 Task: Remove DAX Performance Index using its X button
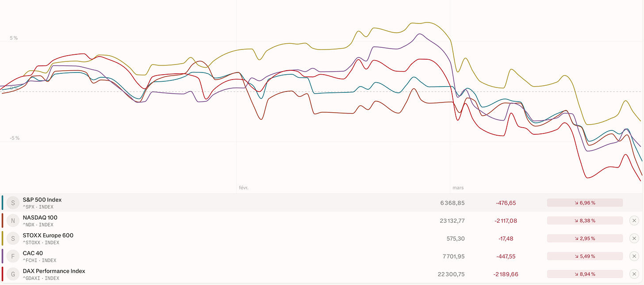(x=634, y=274)
